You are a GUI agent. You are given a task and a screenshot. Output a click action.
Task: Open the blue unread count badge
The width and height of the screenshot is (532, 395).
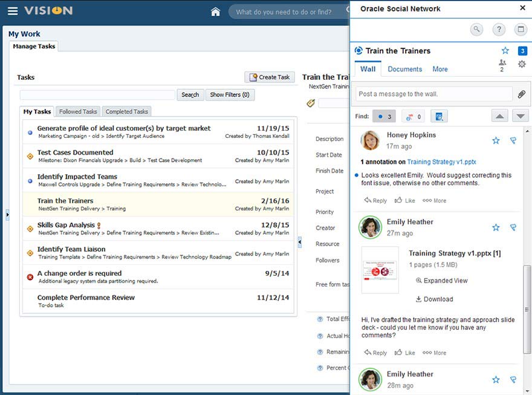tap(522, 51)
